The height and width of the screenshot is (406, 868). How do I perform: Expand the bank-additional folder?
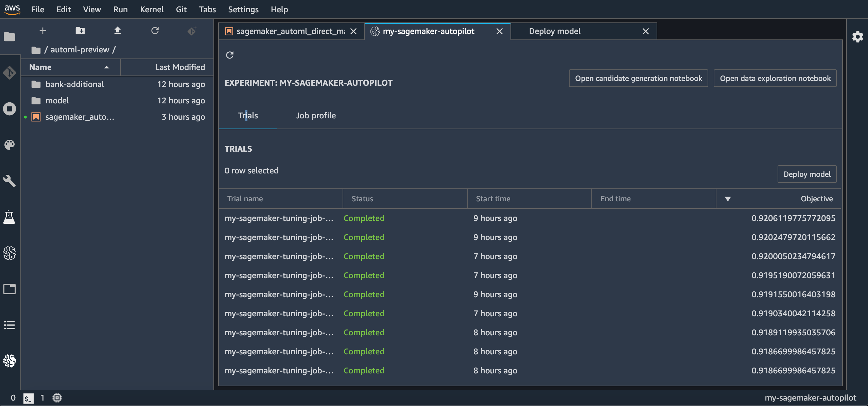point(74,84)
